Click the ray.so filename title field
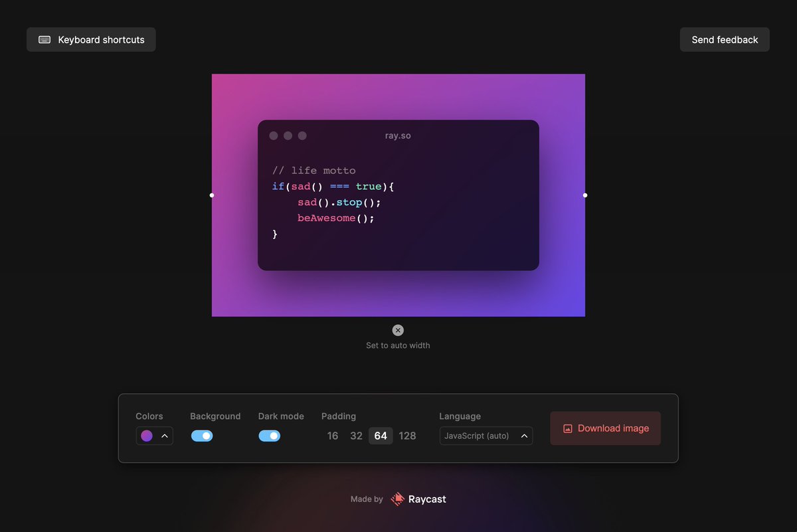The image size is (797, 532). (x=398, y=135)
